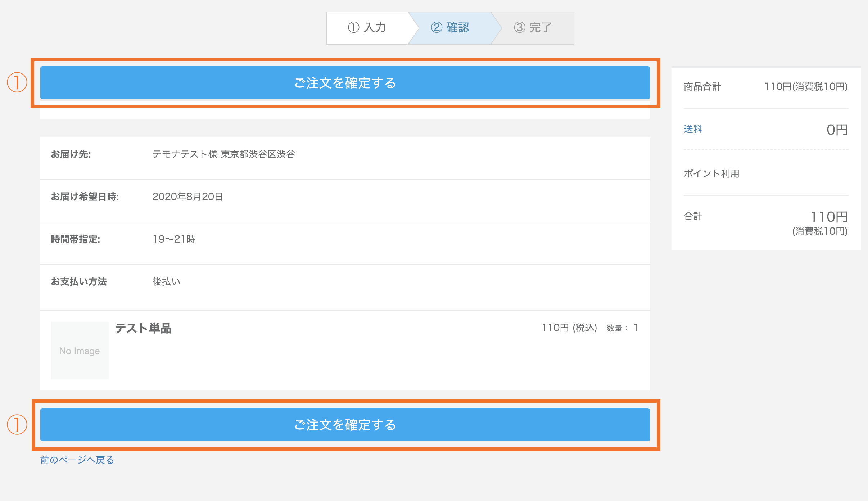Click the No Image product thumbnail

(80, 351)
